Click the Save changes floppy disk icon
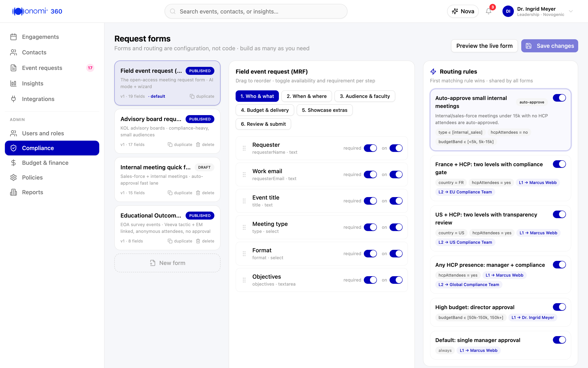588x368 pixels. [528, 46]
